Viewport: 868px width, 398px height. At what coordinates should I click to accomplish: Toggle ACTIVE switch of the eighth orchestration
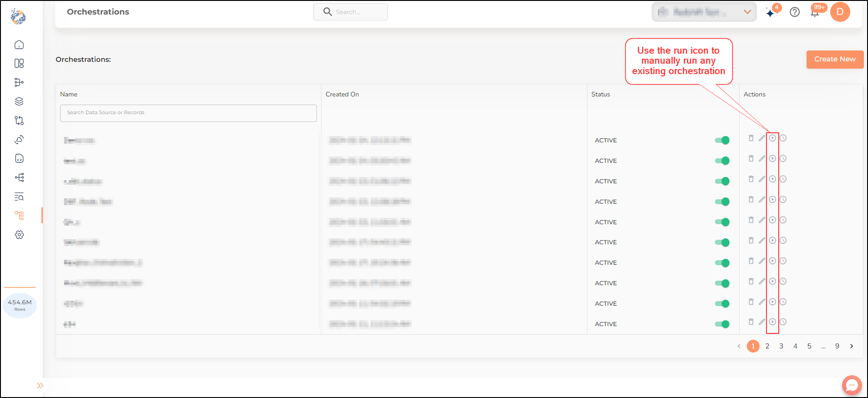pyautogui.click(x=722, y=283)
